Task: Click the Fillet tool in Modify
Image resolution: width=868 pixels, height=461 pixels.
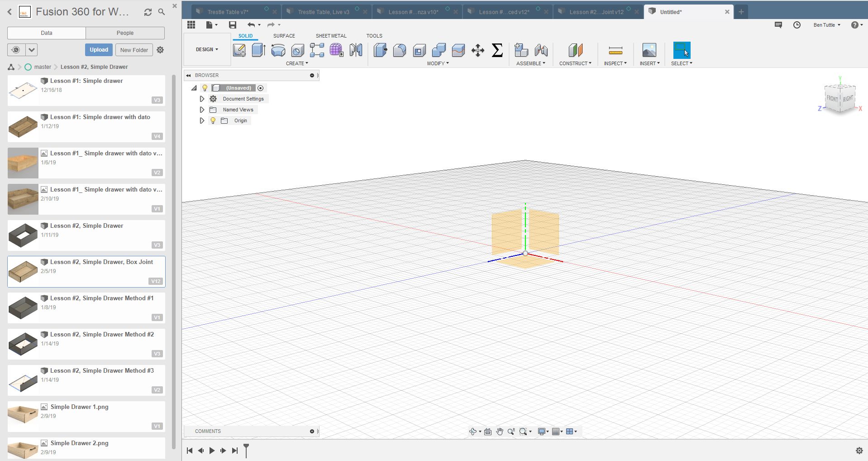Action: (400, 50)
